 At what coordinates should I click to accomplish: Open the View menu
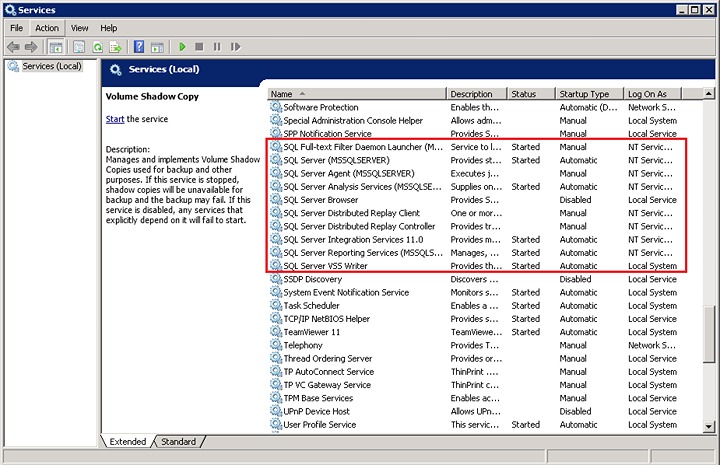click(79, 28)
